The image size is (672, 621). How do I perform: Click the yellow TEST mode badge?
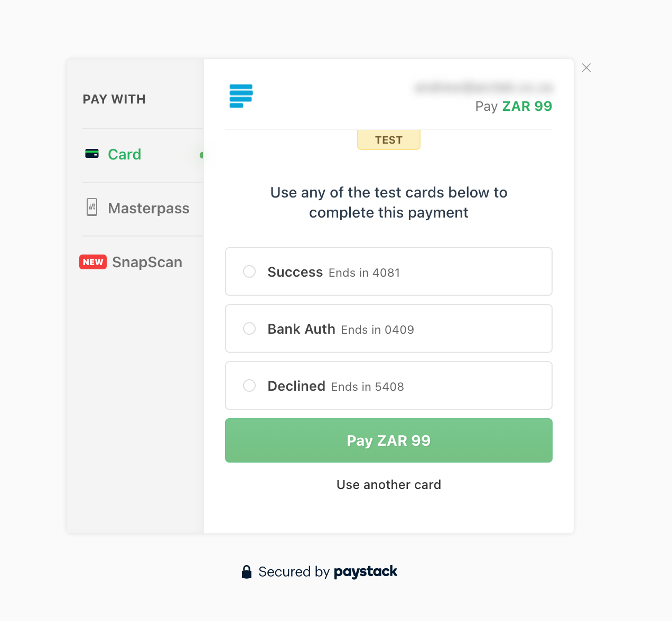[x=389, y=140]
